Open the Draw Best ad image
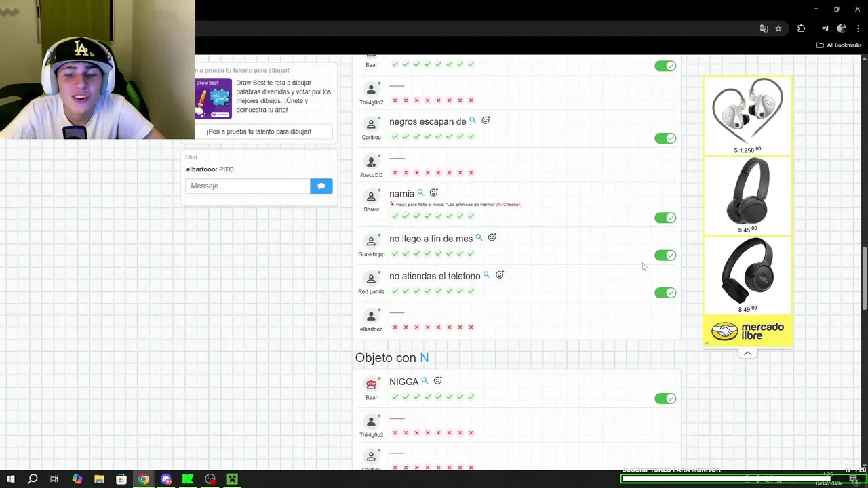The image size is (868, 488). (x=214, y=98)
